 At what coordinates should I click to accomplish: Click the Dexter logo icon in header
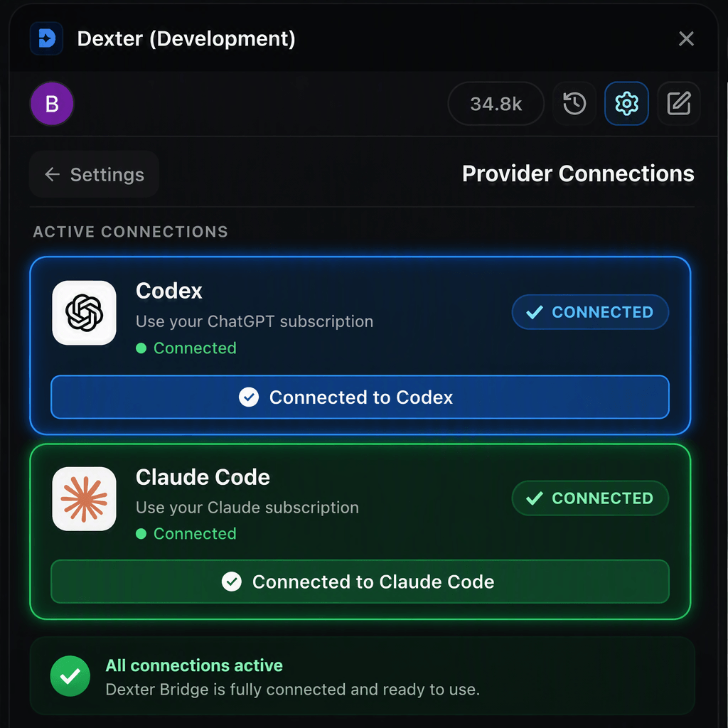(x=46, y=38)
